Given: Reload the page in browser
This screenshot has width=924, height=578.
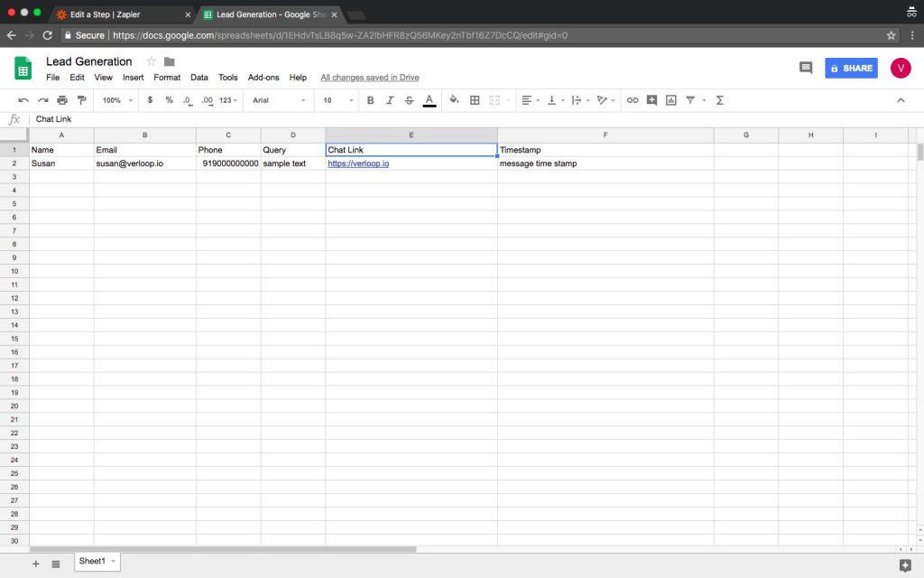Looking at the screenshot, I should pos(48,35).
